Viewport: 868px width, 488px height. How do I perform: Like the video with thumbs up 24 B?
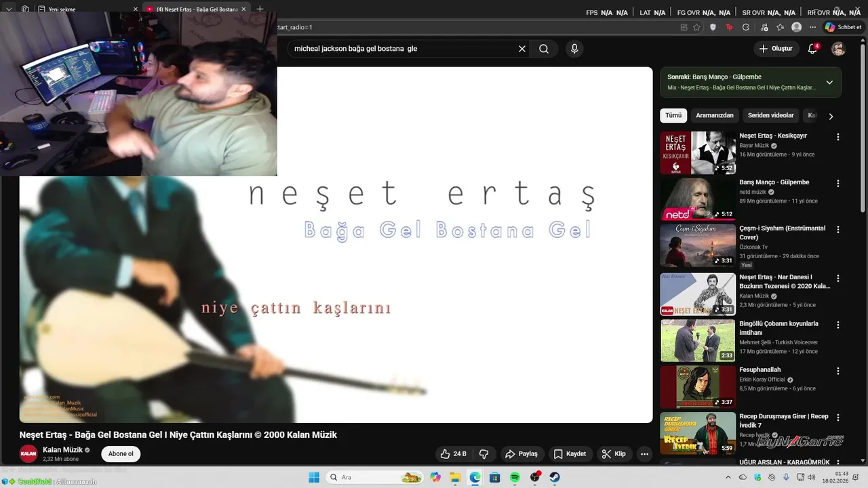pos(453,453)
